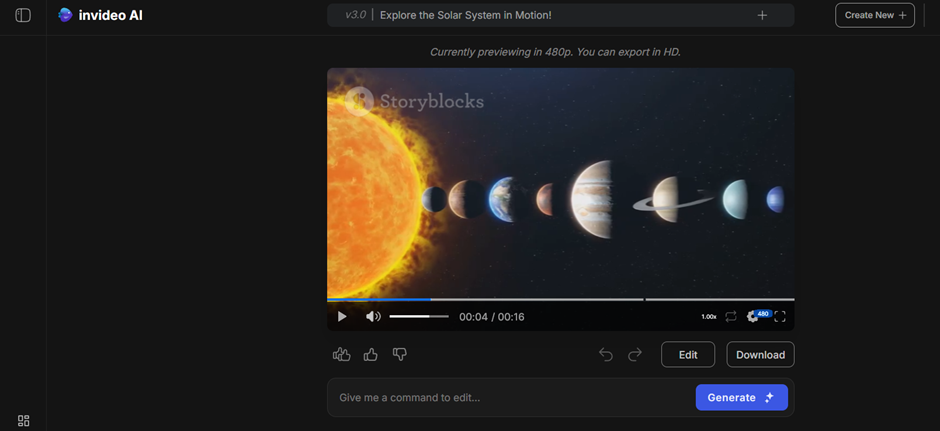Image resolution: width=940 pixels, height=431 pixels.
Task: Give a thumbs down rating
Action: tap(400, 354)
